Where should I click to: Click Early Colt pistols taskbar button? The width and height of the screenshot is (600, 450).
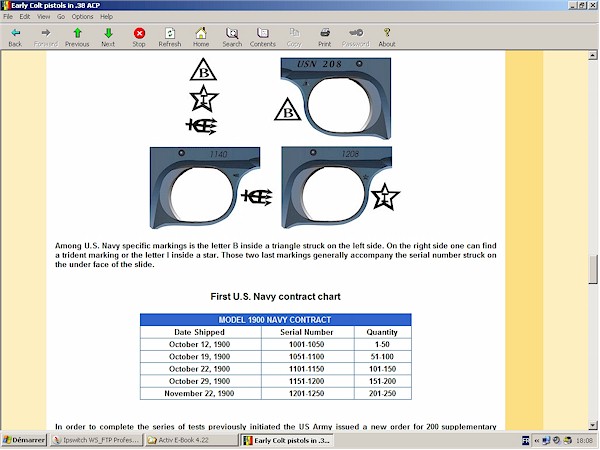pos(287,440)
